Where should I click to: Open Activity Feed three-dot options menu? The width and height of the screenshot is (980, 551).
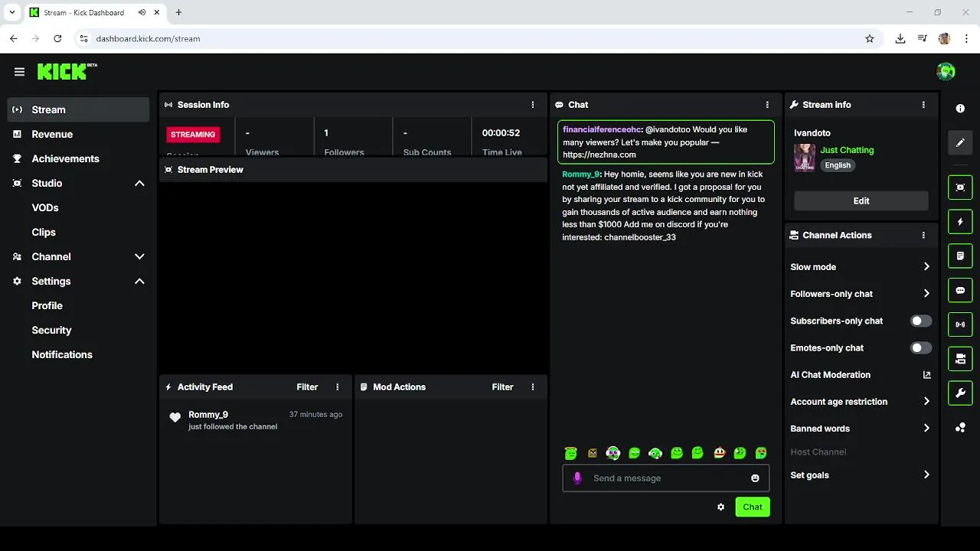[x=338, y=387]
